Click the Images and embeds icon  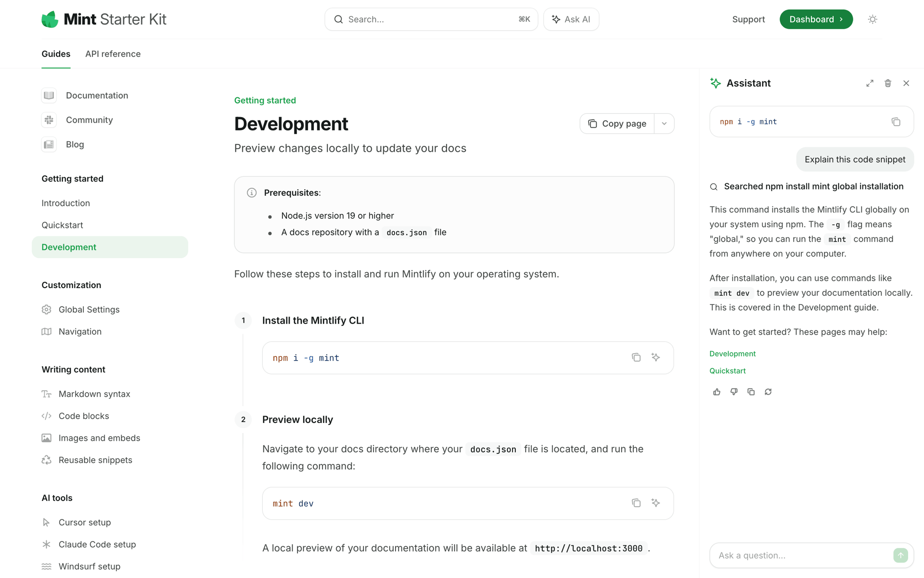47,438
